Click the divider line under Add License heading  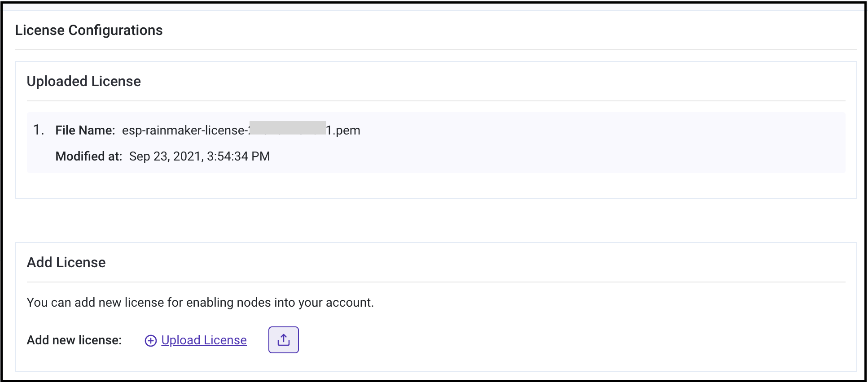pos(435,282)
